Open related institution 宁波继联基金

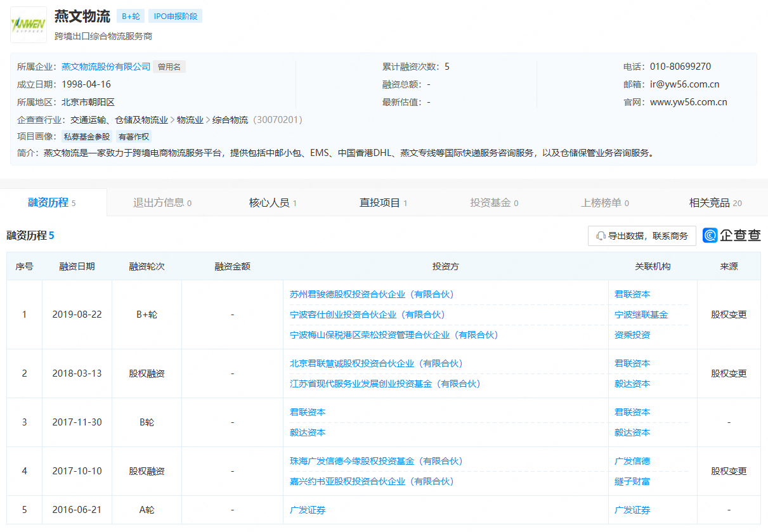[x=641, y=315]
